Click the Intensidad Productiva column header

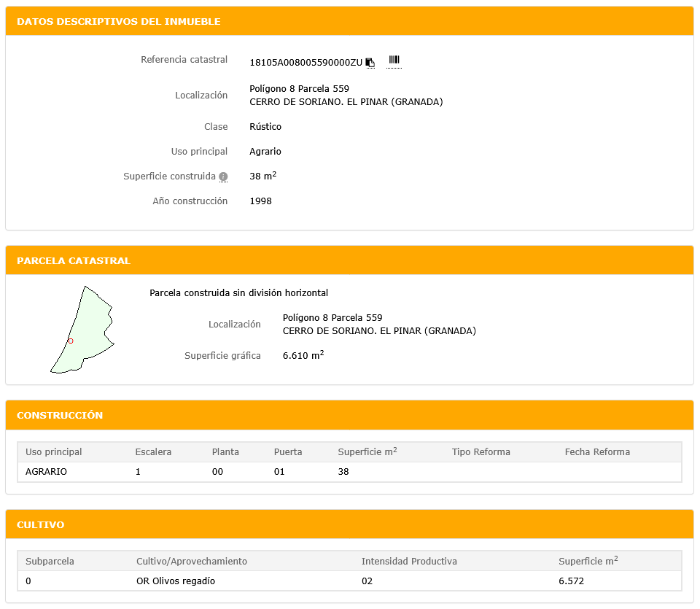click(409, 562)
